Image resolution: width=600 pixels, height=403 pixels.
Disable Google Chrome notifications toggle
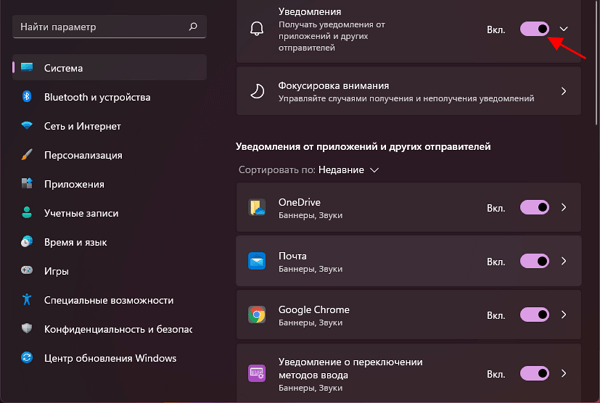(x=534, y=315)
